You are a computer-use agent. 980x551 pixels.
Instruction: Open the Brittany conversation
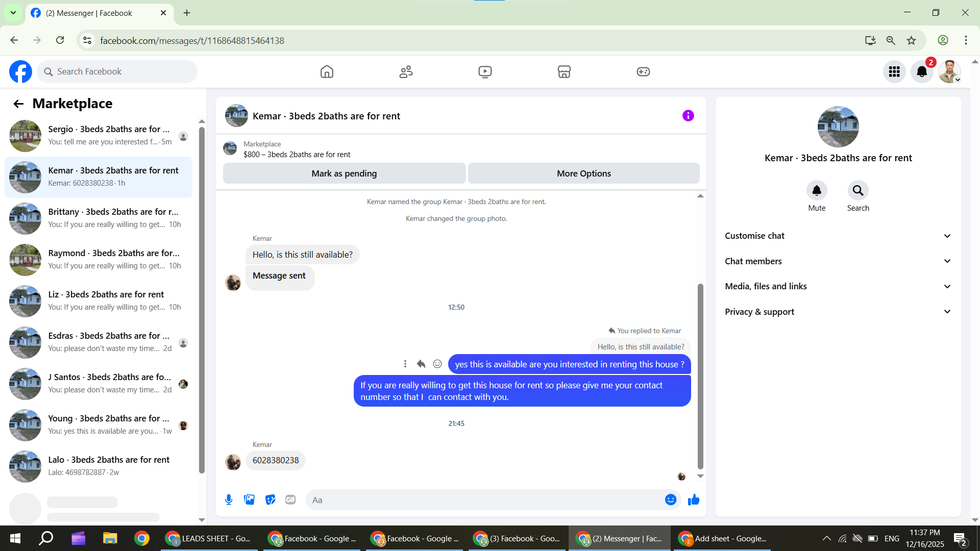99,219
